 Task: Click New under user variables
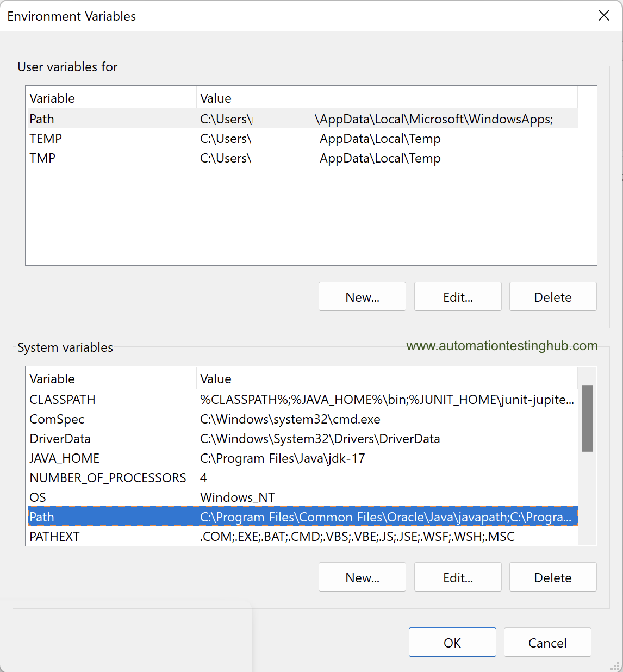click(362, 296)
